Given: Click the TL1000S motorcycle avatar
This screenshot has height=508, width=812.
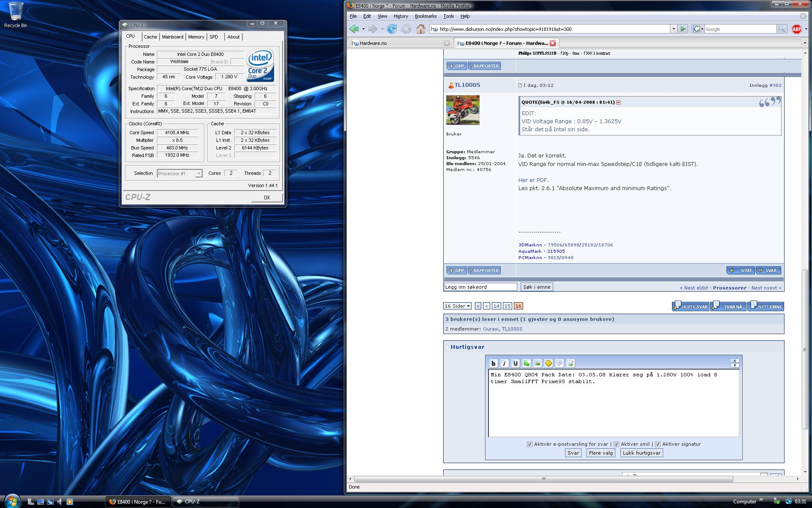Looking at the screenshot, I should coord(463,110).
